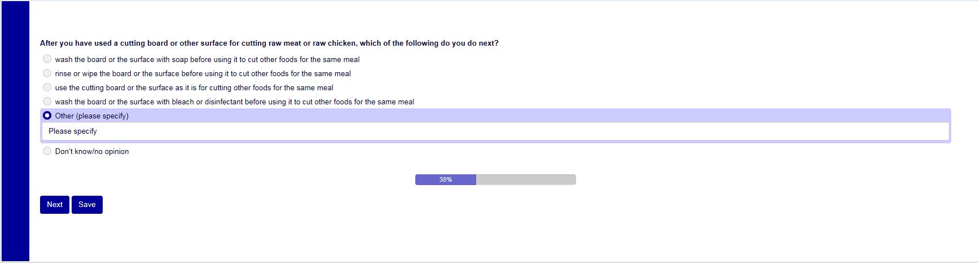Click the gray unfilled part of the progress bar
The height and width of the screenshot is (264, 980).
(x=525, y=179)
